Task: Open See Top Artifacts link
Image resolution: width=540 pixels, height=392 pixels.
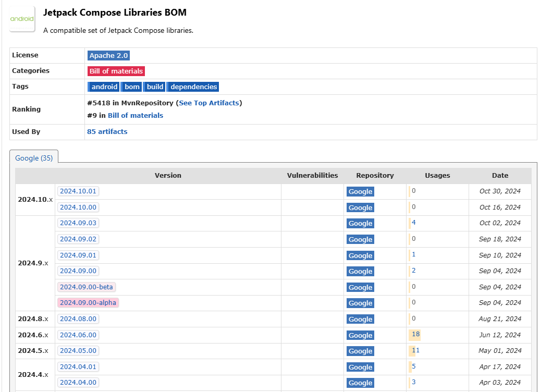Action: click(208, 103)
